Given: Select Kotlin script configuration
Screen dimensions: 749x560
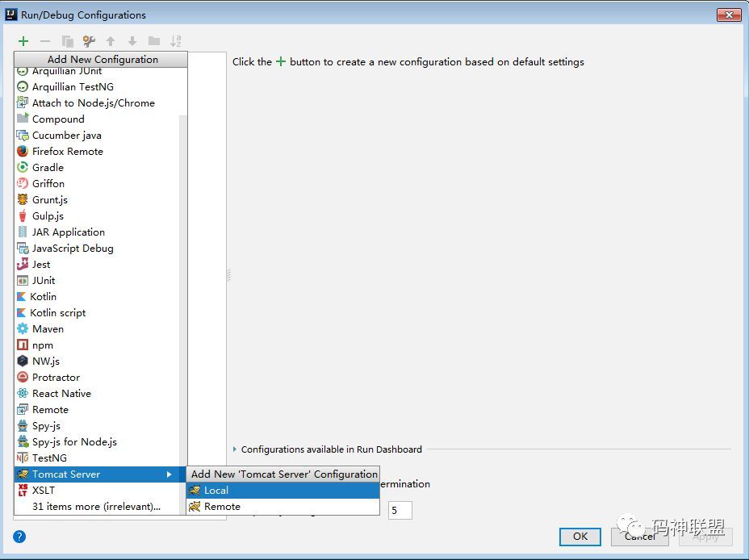Looking at the screenshot, I should click(x=97, y=313).
